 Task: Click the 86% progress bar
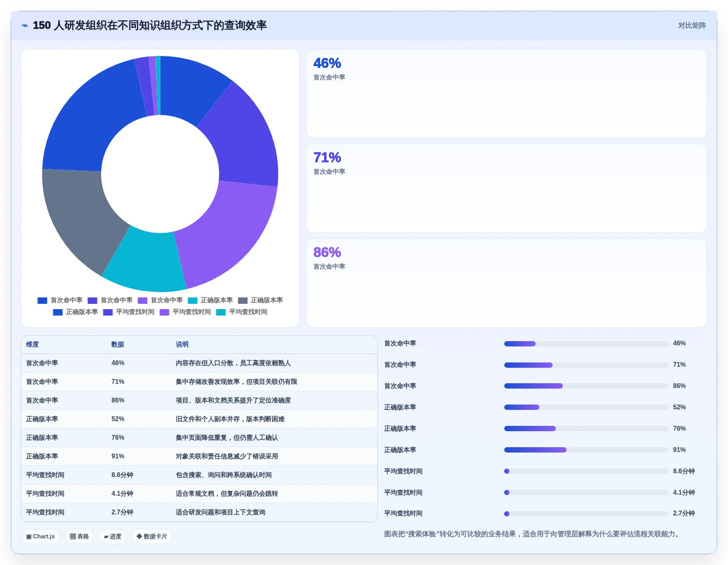point(586,386)
